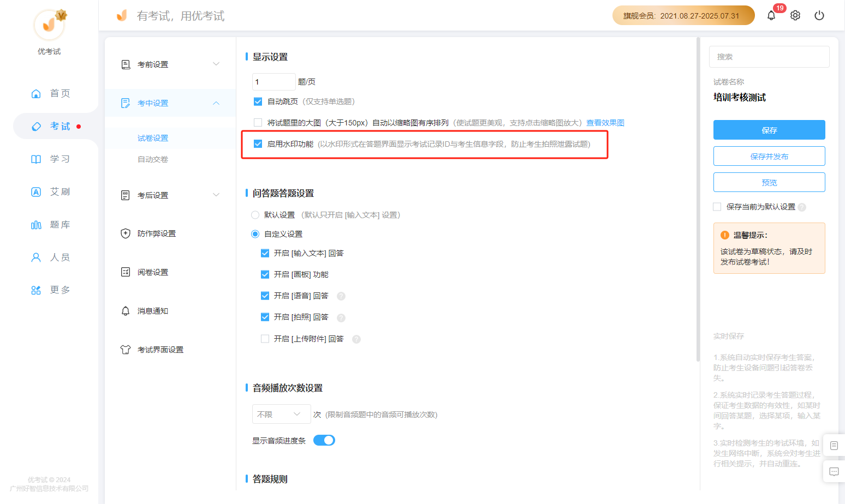Select the 自定义设置 radio button
Image resolution: width=845 pixels, height=504 pixels.
[255, 234]
